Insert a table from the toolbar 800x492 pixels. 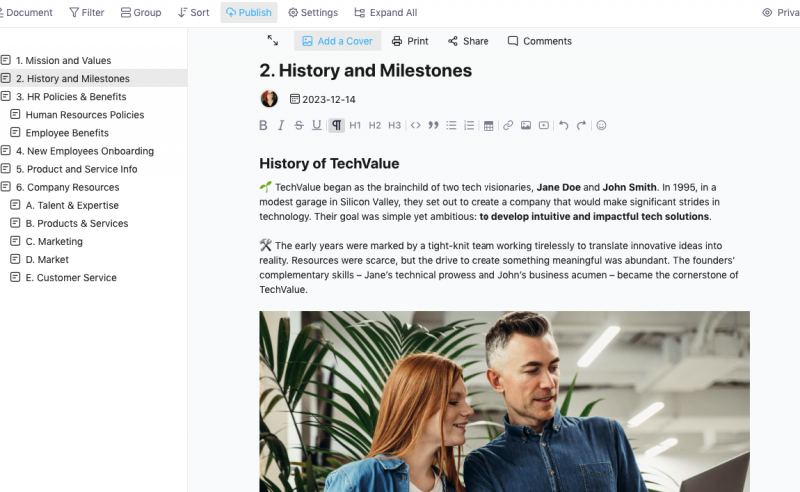point(488,126)
